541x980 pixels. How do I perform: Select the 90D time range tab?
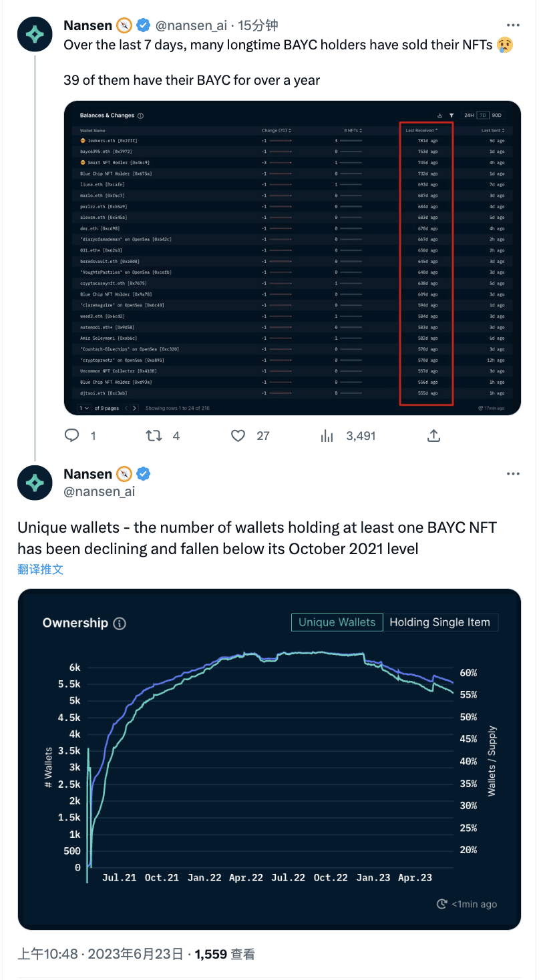click(498, 114)
